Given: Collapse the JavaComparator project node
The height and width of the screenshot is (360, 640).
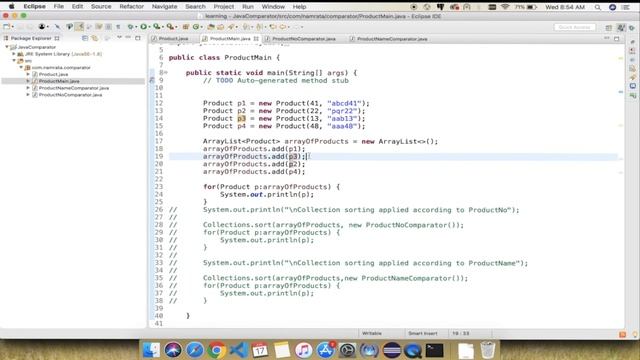Looking at the screenshot, I should pos(7,47).
